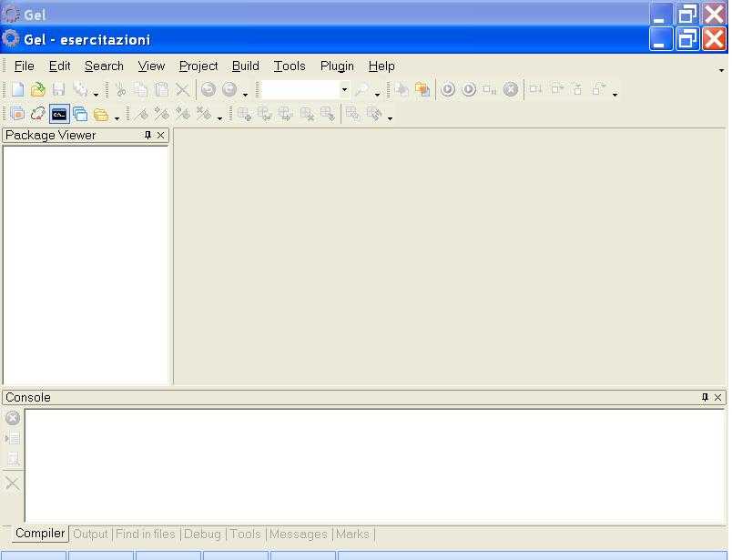Click the first icon in the second toolbar
Image resolution: width=732 pixels, height=560 pixels.
(17, 114)
